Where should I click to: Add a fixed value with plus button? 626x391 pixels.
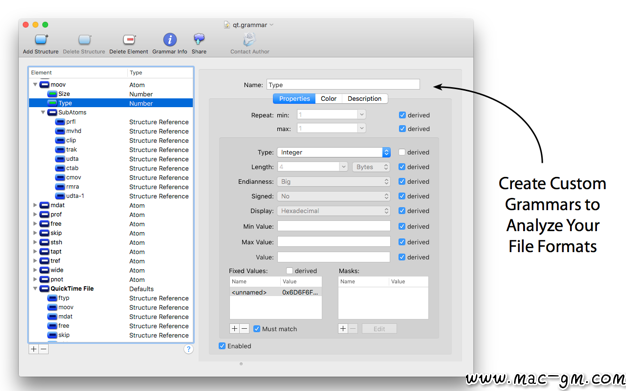234,329
